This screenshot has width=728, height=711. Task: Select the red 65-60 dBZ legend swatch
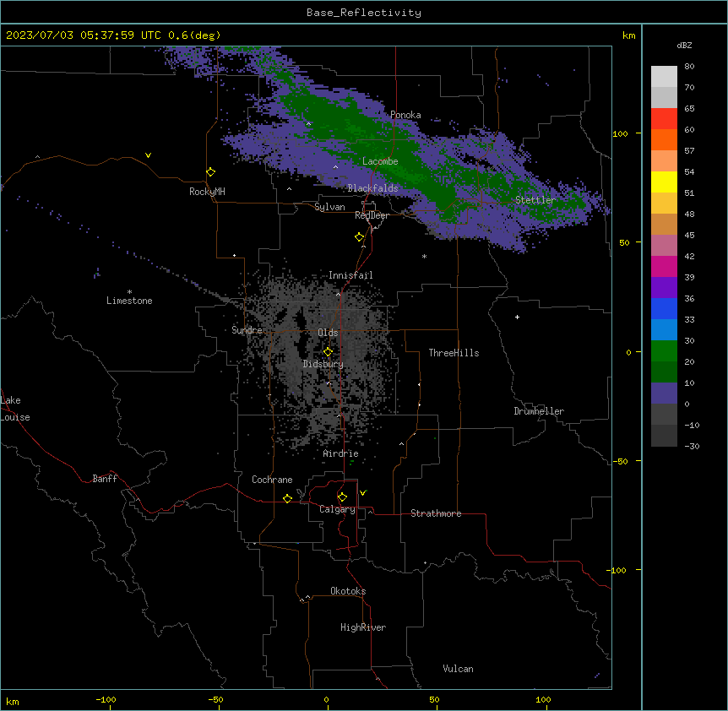point(664,119)
